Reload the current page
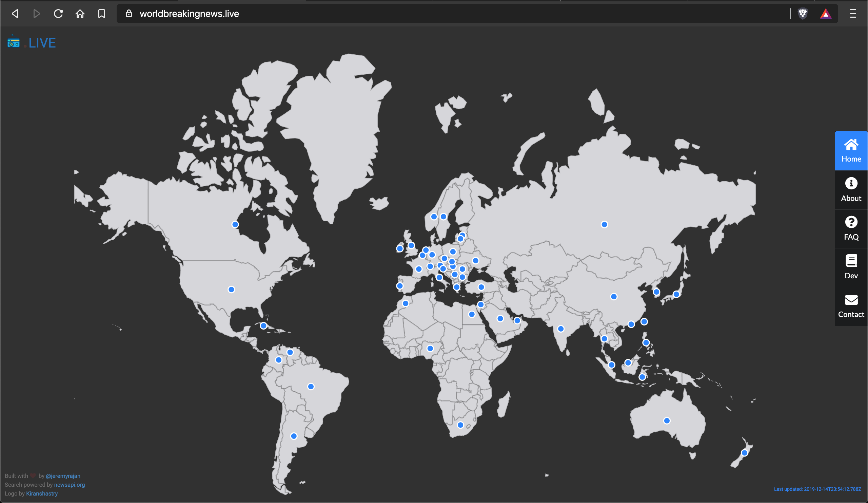 coord(58,14)
